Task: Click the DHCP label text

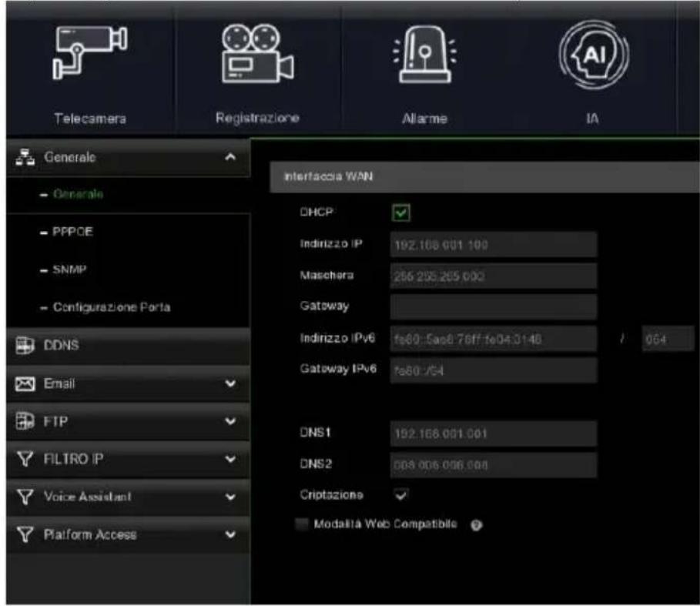Action: [316, 212]
